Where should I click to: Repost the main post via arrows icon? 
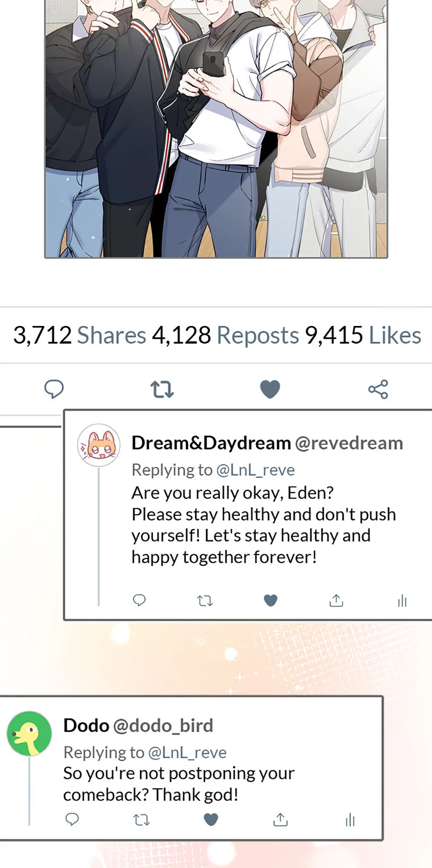click(162, 389)
